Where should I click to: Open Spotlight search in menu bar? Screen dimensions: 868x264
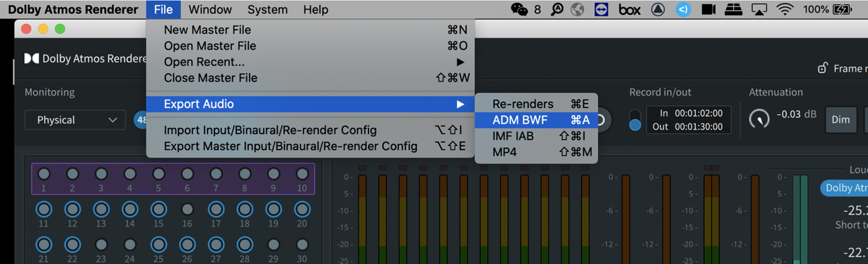click(557, 10)
